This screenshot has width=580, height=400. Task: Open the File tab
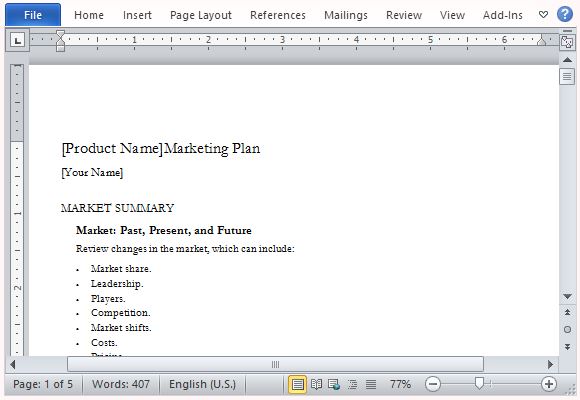[33, 15]
